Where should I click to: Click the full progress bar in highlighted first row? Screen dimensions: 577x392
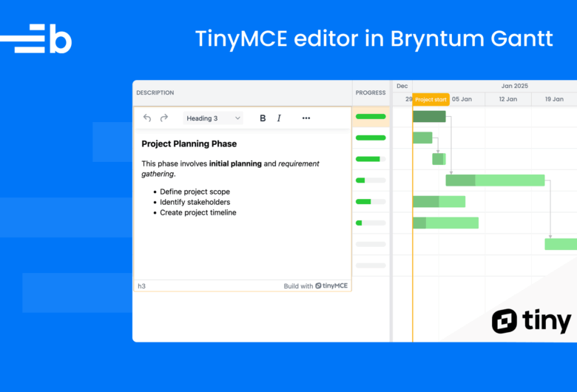pyautogui.click(x=371, y=117)
